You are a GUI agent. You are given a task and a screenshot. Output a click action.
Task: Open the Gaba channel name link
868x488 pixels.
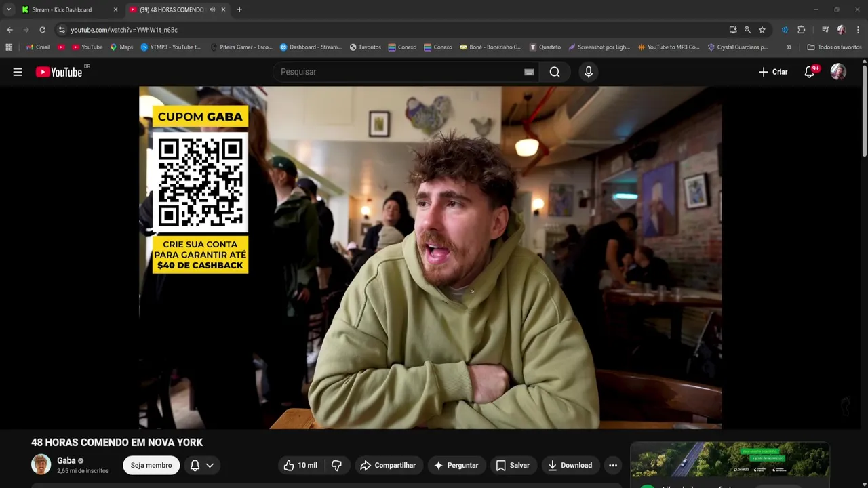tap(66, 460)
